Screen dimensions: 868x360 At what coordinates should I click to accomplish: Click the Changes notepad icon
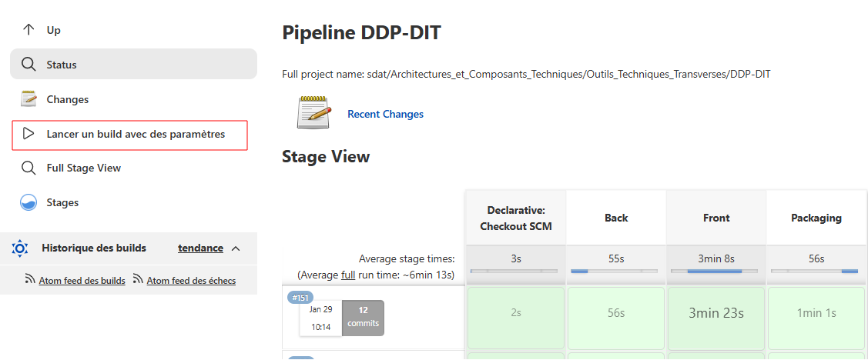pos(28,99)
